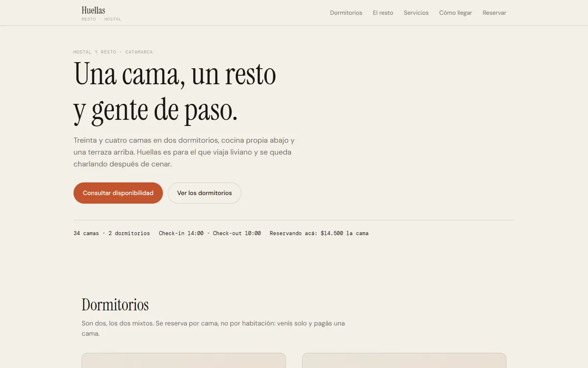Screen dimensions: 588x368
Task: Click 'Reservando acá: $14.500 la cama' text
Action: (x=319, y=233)
